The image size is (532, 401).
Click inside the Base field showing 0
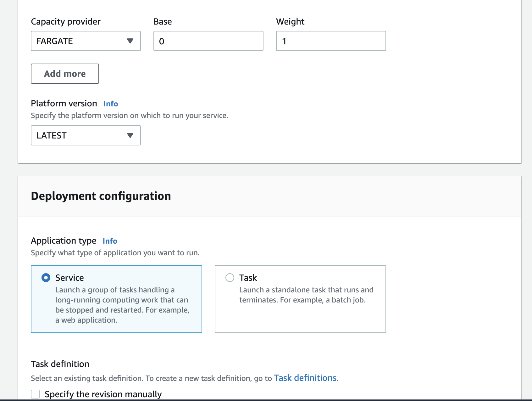tap(208, 41)
